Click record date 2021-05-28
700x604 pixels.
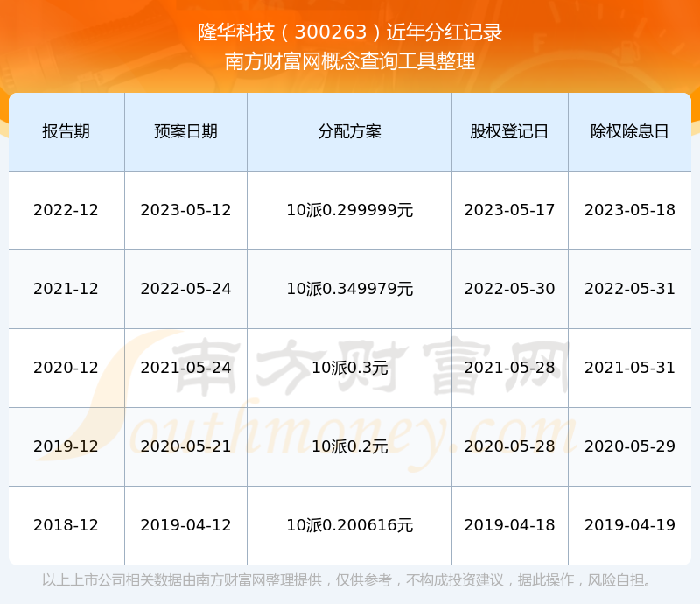509,368
